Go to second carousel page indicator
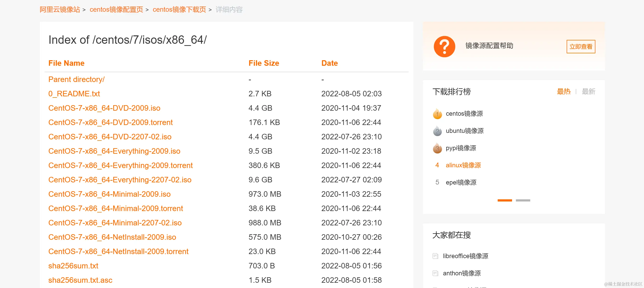Image resolution: width=644 pixels, height=288 pixels. (523, 200)
